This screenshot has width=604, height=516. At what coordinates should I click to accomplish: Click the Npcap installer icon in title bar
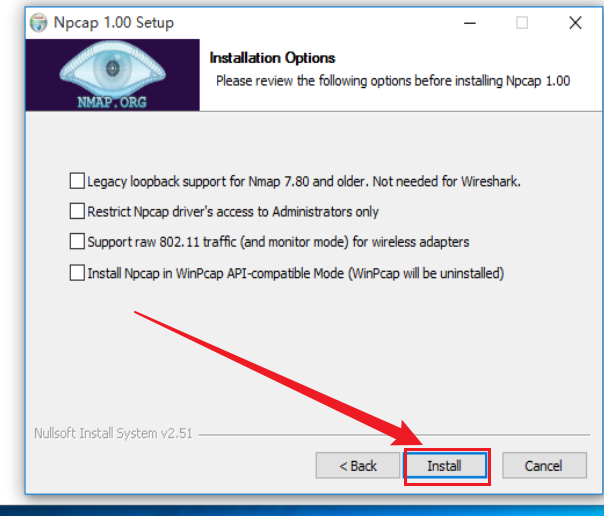point(39,23)
